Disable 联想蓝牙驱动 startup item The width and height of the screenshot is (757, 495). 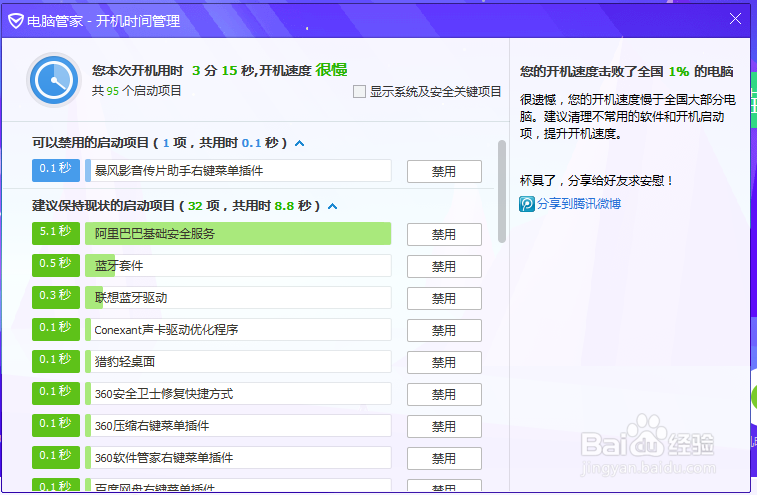pos(444,298)
